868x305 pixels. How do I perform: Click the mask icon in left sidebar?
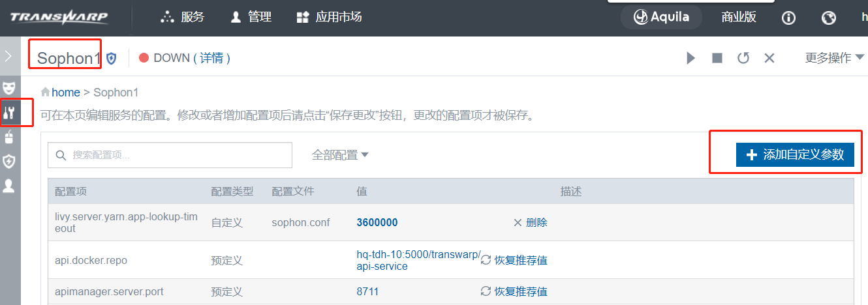pos(9,87)
